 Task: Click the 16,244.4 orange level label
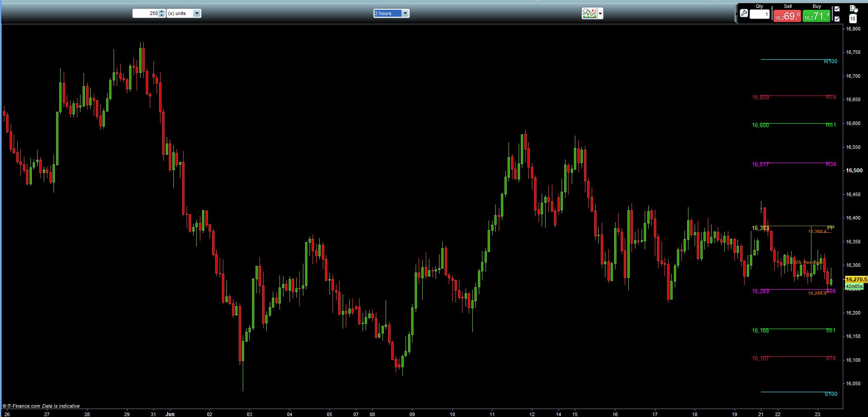pos(817,293)
